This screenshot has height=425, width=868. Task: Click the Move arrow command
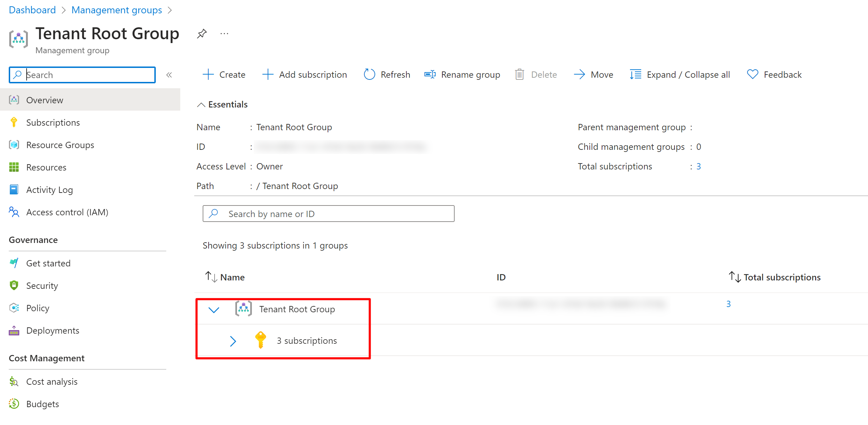coord(594,75)
